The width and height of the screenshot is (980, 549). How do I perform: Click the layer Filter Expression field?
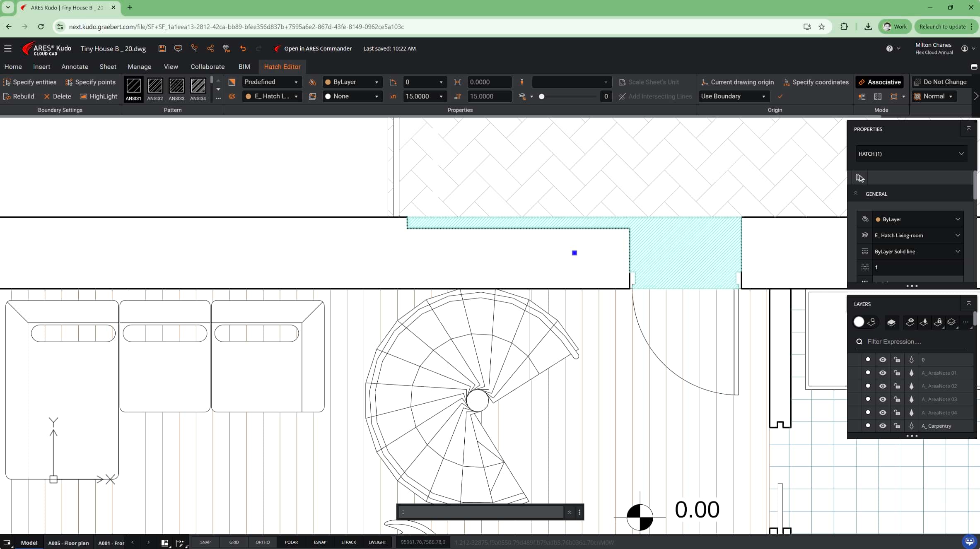click(915, 342)
